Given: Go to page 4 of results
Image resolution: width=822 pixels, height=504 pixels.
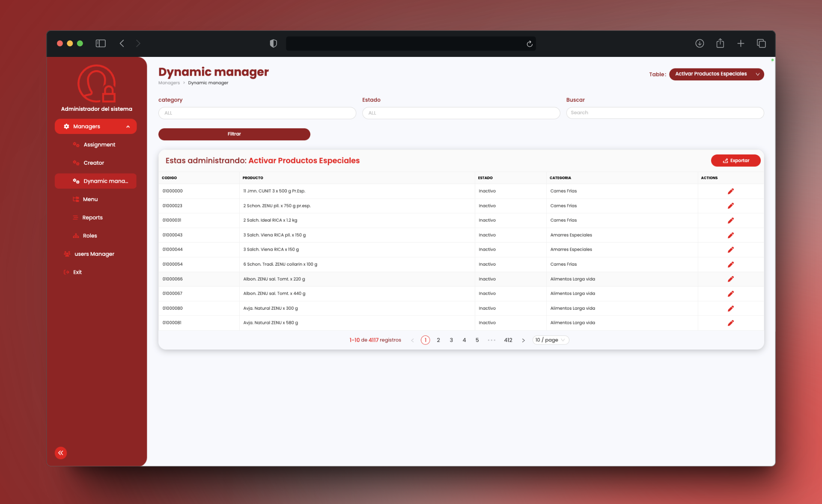Looking at the screenshot, I should pos(464,340).
